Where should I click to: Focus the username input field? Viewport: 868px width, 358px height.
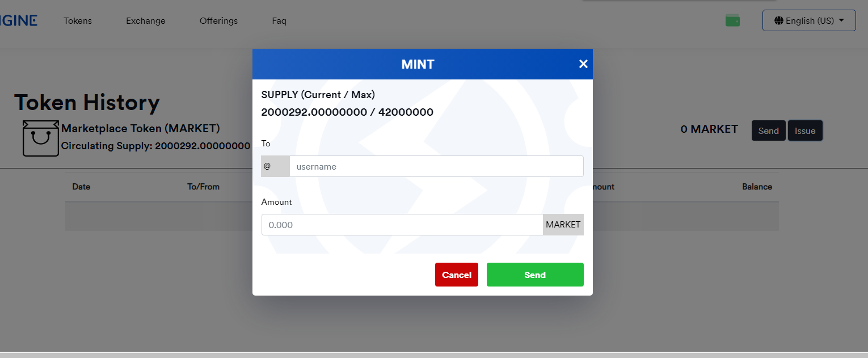[436, 166]
